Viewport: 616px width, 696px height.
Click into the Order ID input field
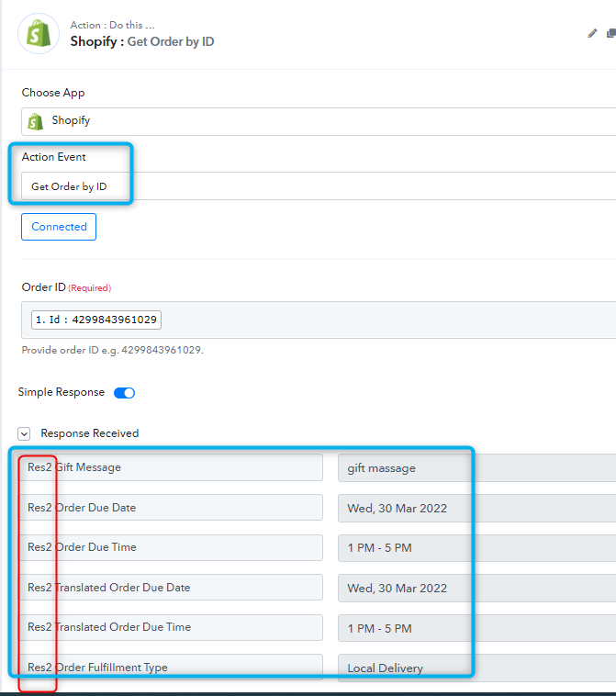319,320
